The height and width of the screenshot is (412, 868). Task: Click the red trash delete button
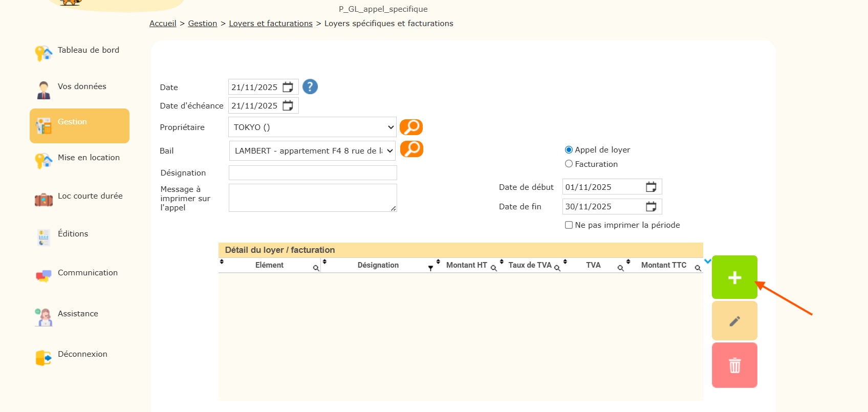tap(734, 365)
